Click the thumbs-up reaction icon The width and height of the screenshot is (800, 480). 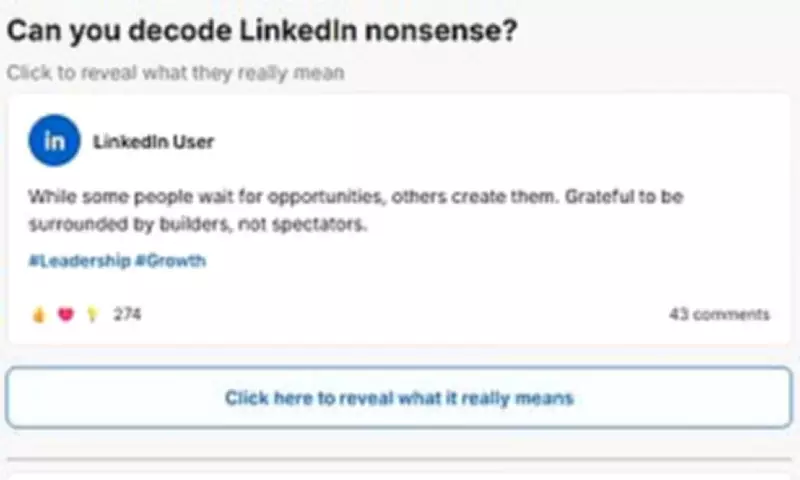tap(39, 315)
